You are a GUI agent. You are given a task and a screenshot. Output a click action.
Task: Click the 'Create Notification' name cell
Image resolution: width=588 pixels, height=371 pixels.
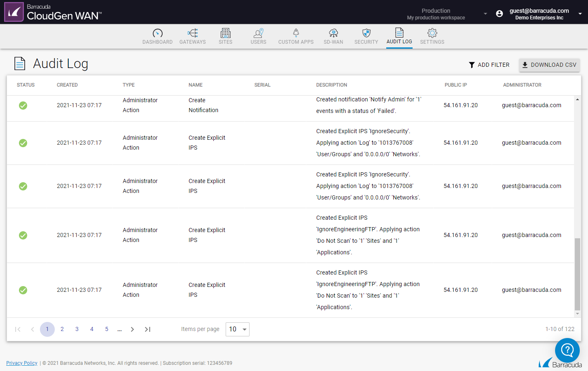coord(203,105)
